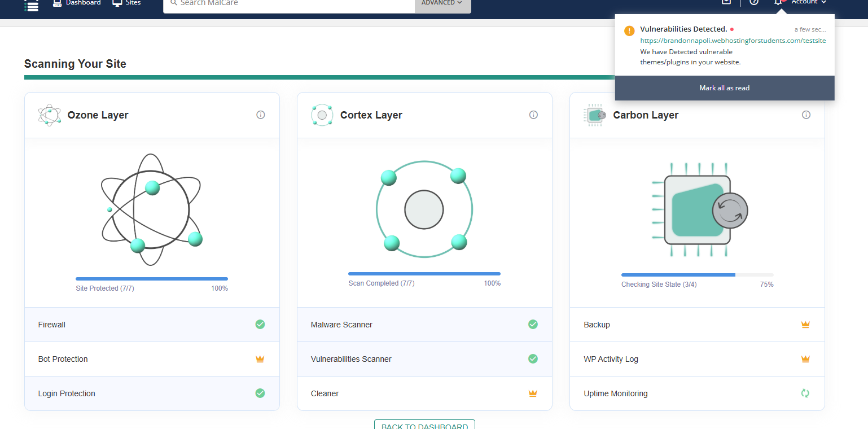Click the Vulnerabilities Detected notification title
The height and width of the screenshot is (429, 868).
click(x=683, y=29)
